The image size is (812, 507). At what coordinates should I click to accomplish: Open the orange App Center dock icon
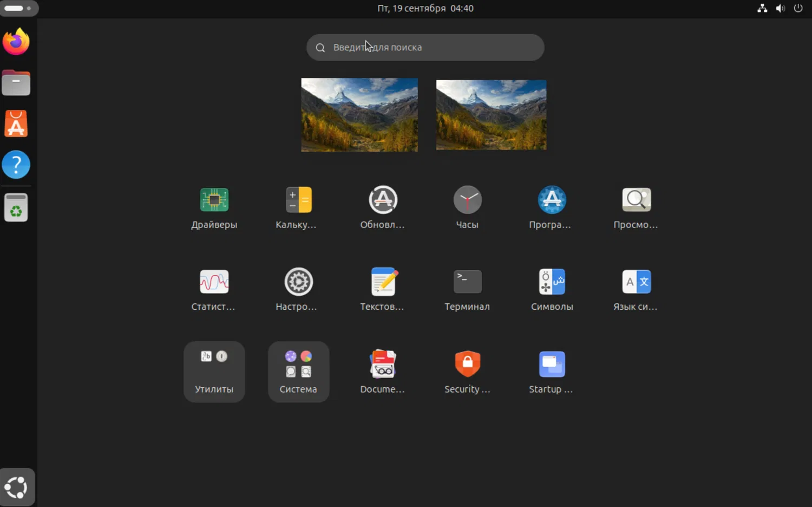[16, 123]
